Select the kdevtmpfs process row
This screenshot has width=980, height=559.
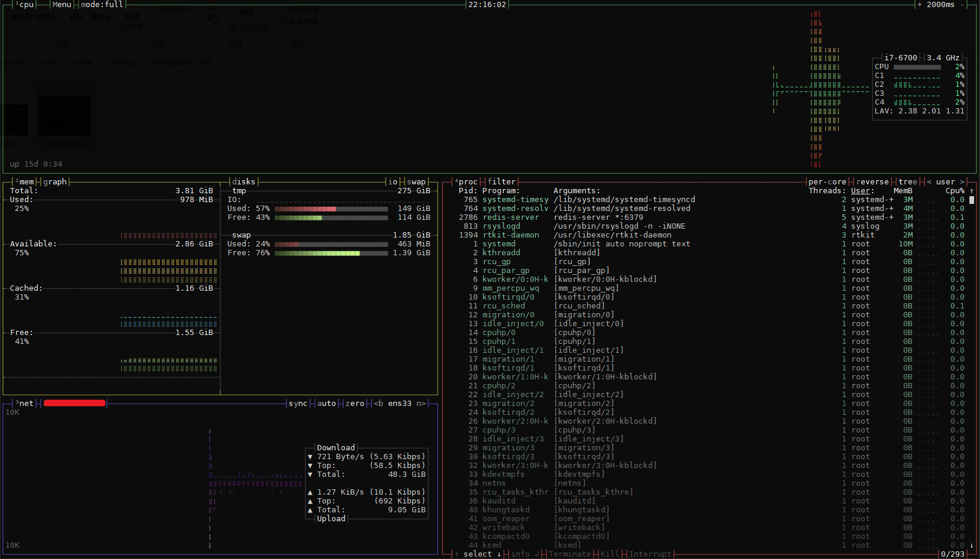pyautogui.click(x=711, y=474)
